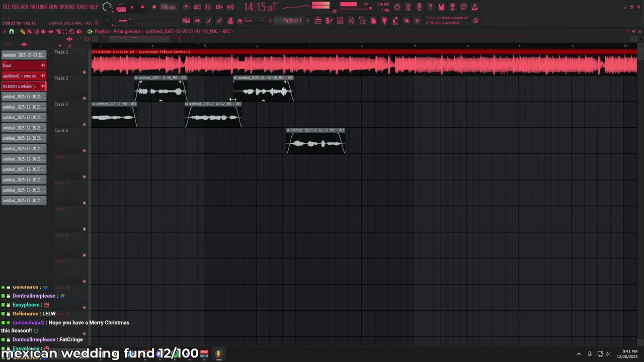Click the tempo field showing 146.000
Screen dimensions: 644x362
click(x=168, y=7)
